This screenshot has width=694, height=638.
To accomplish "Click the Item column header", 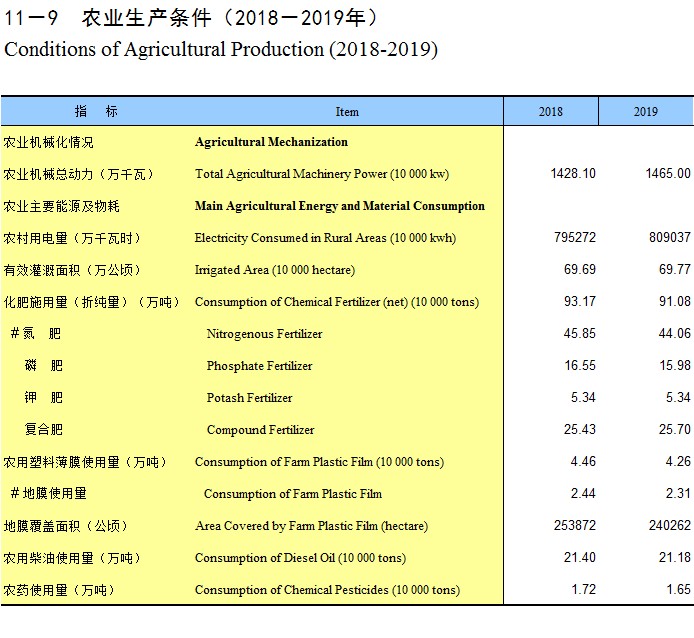I will [x=347, y=112].
